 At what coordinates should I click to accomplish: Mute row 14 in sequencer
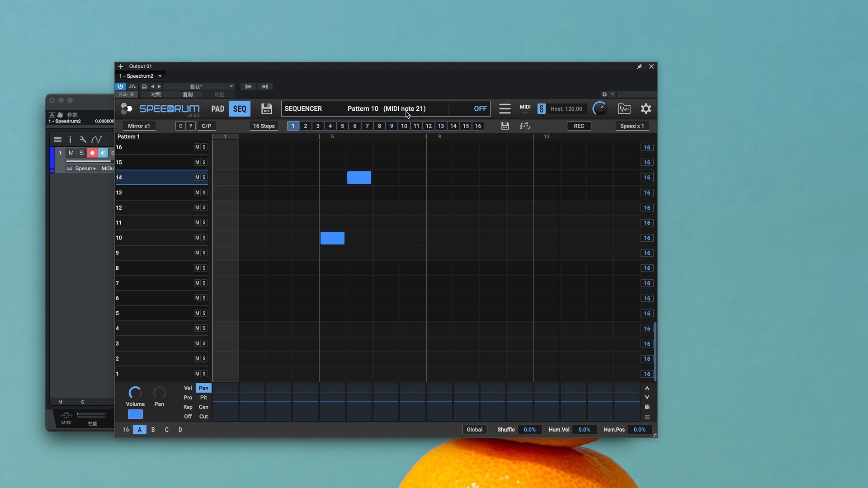(197, 178)
